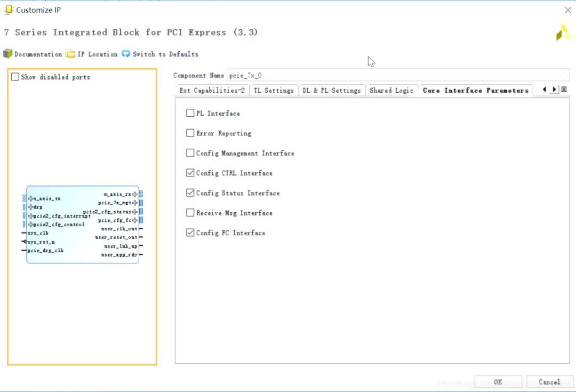
Task: Expand the m_axis_rx port plus icon
Action: pyautogui.click(x=134, y=195)
